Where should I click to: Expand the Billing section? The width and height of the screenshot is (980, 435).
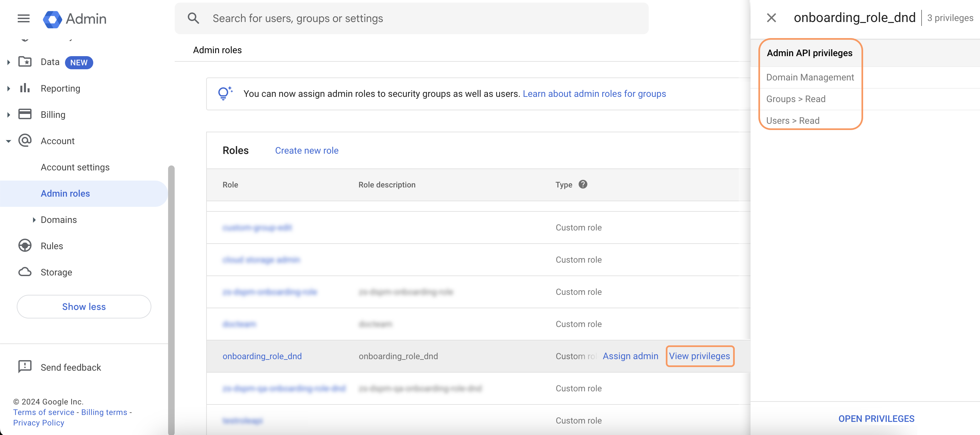(x=9, y=114)
